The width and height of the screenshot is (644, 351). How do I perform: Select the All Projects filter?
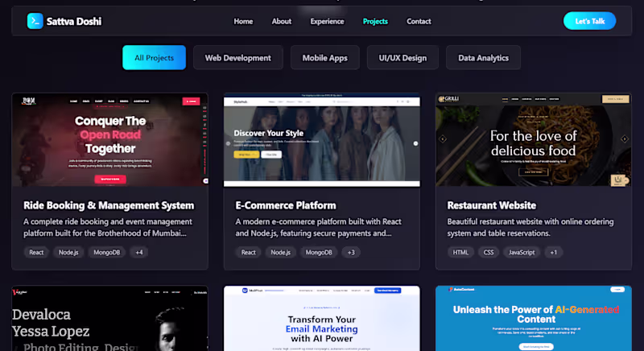coord(154,57)
